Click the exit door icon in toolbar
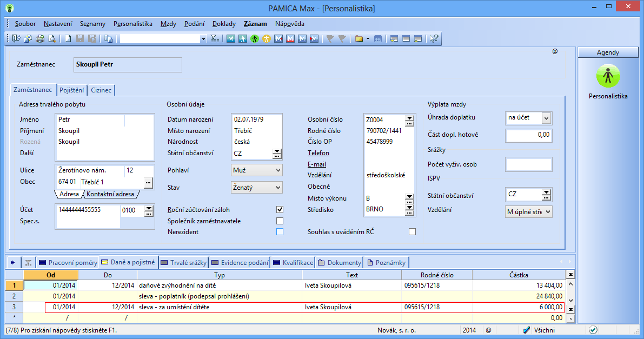The image size is (644, 339). (16, 38)
